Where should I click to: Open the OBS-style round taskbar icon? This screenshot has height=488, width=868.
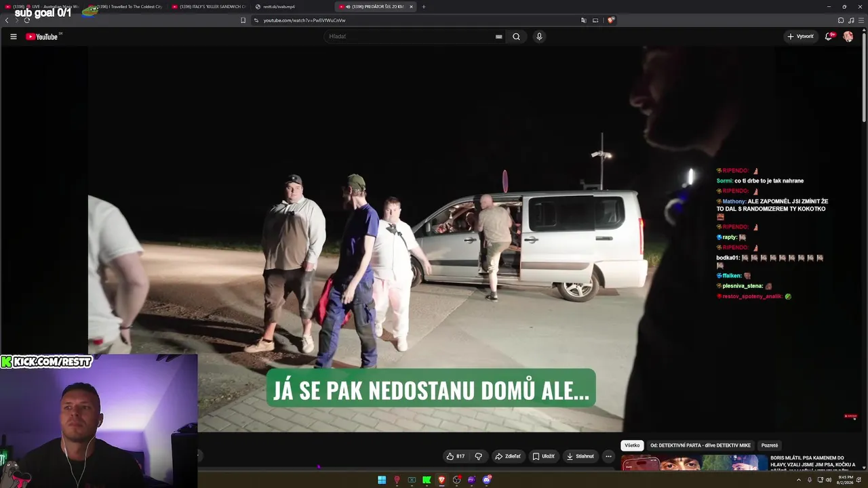click(456, 480)
